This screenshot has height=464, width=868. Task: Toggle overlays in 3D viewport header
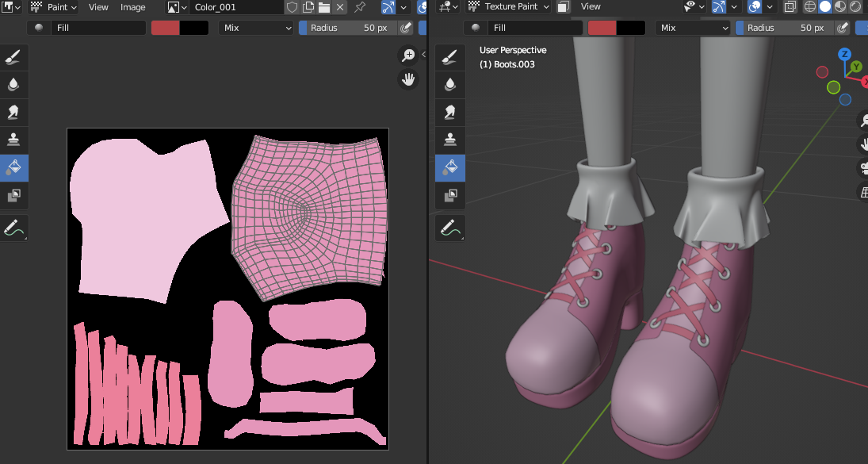pyautogui.click(x=754, y=6)
